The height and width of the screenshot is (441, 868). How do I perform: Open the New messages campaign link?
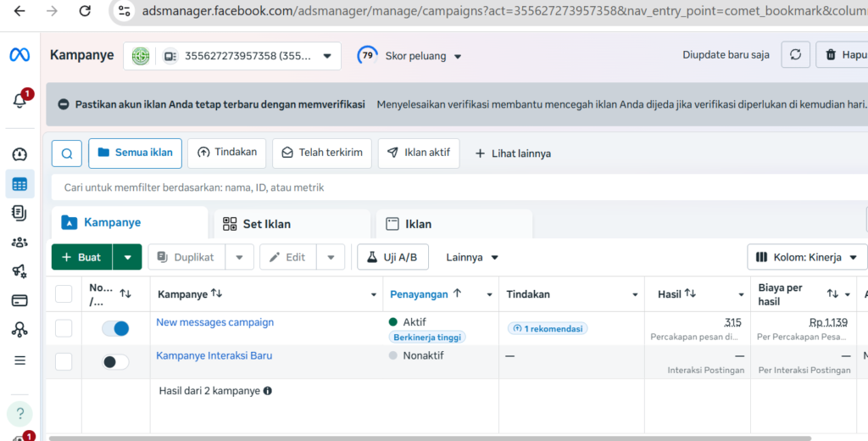click(x=214, y=322)
